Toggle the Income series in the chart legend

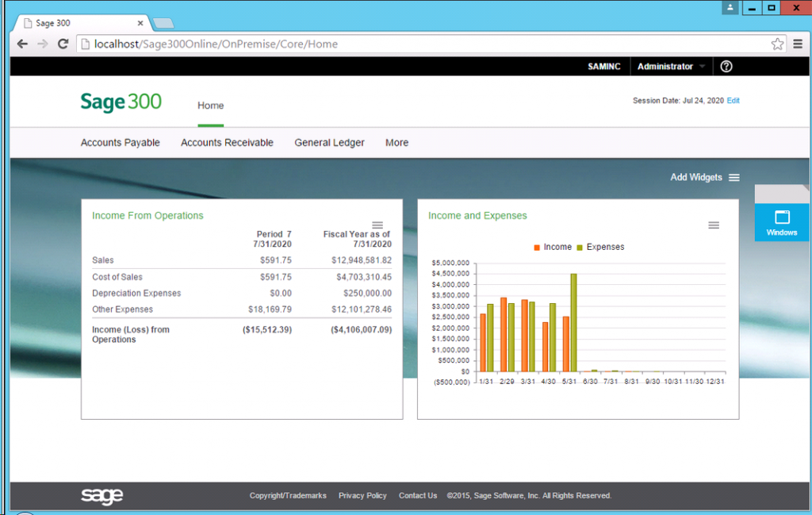click(x=552, y=247)
